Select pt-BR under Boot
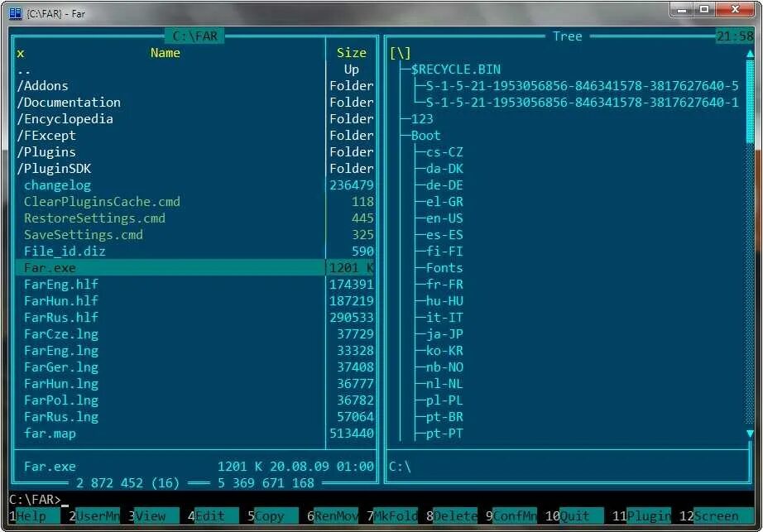This screenshot has height=532, width=763. point(444,416)
